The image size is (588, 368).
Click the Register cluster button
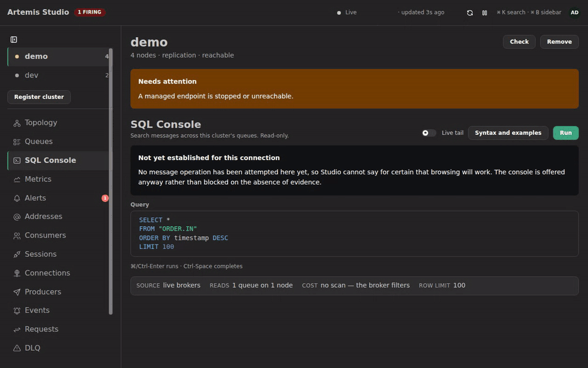pos(39,97)
